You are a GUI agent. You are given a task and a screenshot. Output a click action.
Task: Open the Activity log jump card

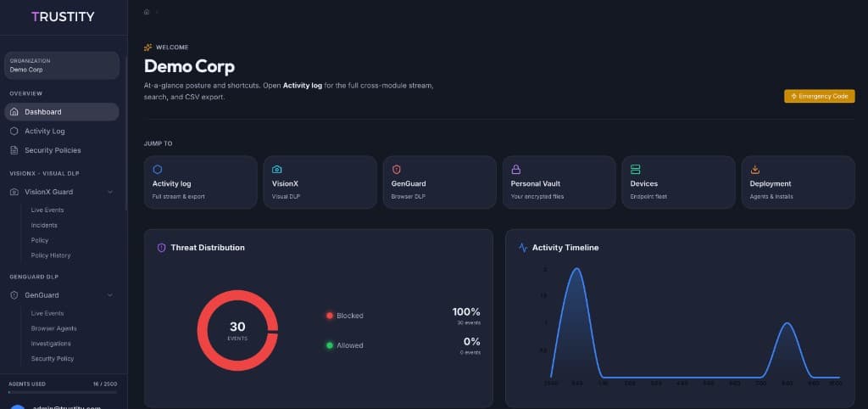[200, 182]
